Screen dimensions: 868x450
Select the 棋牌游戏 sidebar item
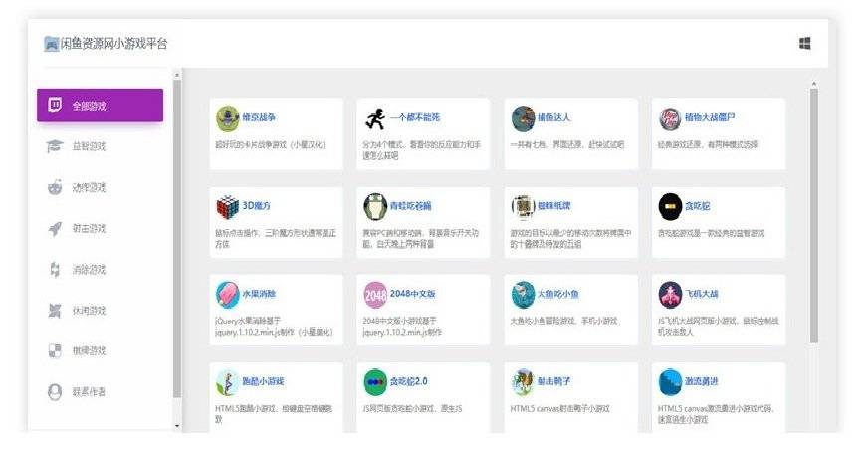[x=89, y=351]
